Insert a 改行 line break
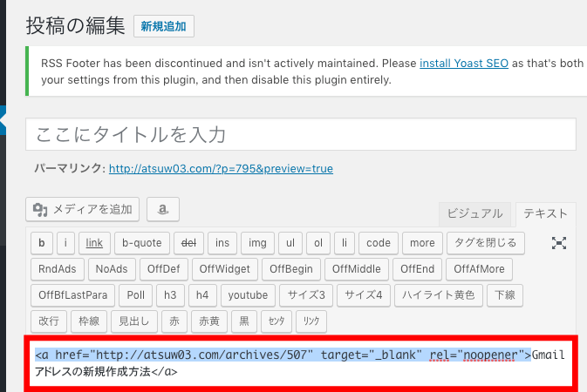Viewport: 587px width, 392px height. click(49, 321)
